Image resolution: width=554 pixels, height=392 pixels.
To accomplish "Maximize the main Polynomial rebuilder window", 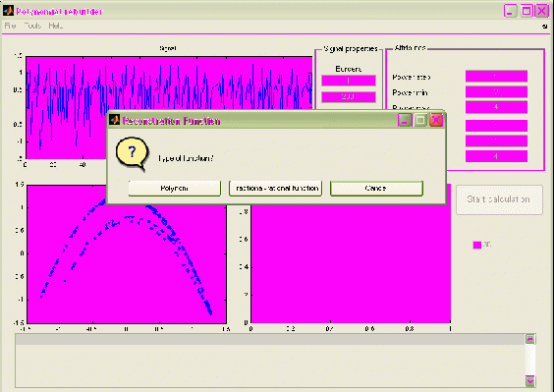I will 526,11.
